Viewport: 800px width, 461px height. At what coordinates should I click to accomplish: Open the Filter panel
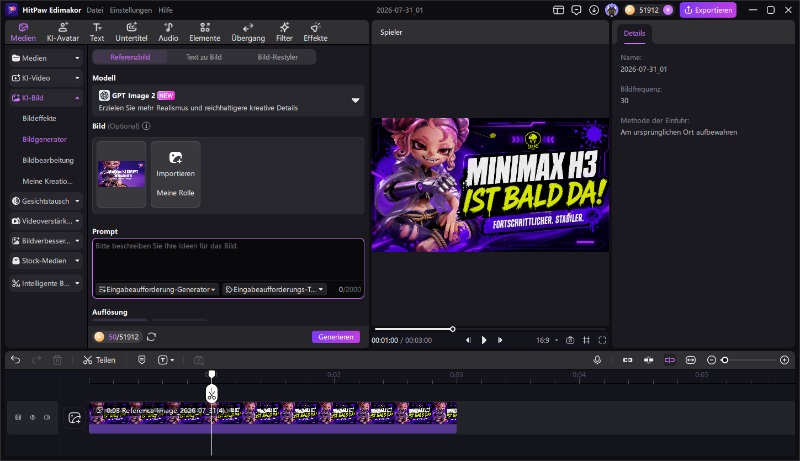coord(284,32)
